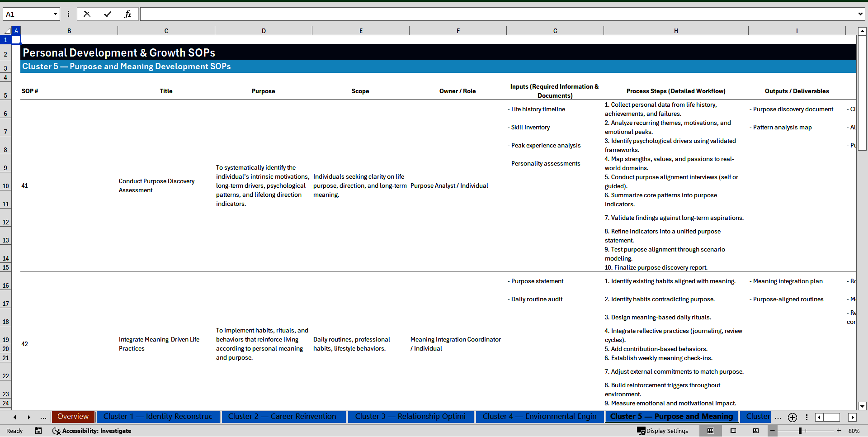Click the vertical ellipsis beside the Name Box
Image resolution: width=868 pixels, height=437 pixels.
69,14
